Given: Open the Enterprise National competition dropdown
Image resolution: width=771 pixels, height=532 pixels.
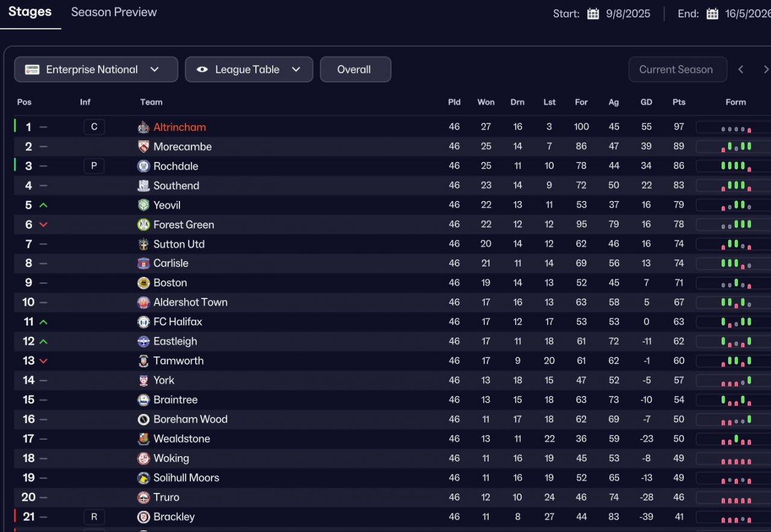Looking at the screenshot, I should pos(96,69).
